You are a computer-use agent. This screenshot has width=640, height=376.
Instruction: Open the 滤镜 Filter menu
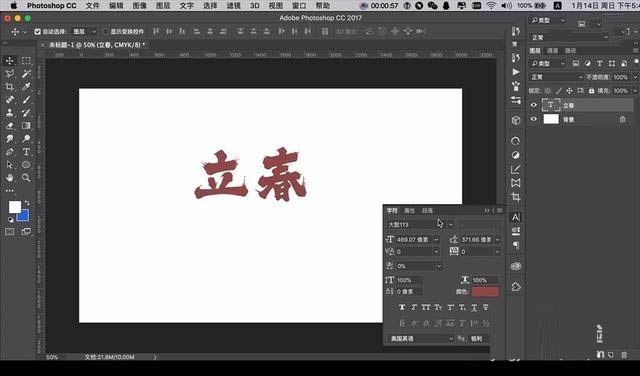tap(233, 6)
